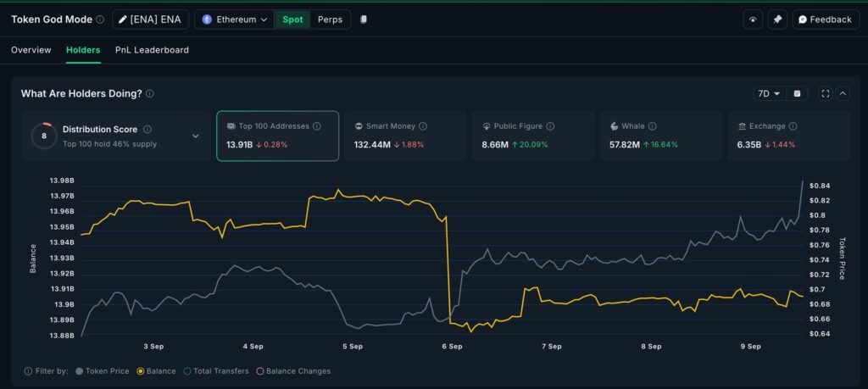Switch to the Overview tab
Image resolution: width=868 pixels, height=389 pixels.
31,50
